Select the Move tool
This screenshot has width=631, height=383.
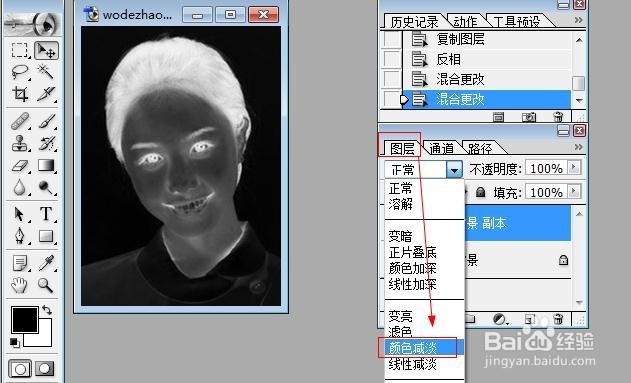click(x=46, y=51)
